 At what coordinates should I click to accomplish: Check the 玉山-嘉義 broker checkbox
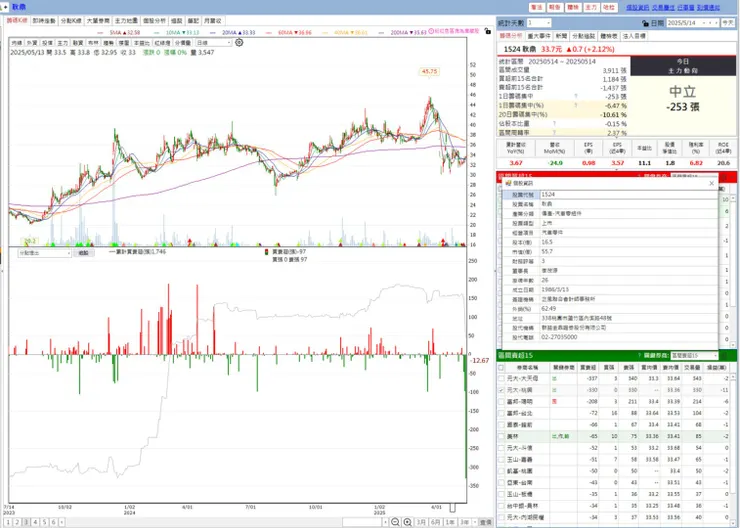pos(501,460)
